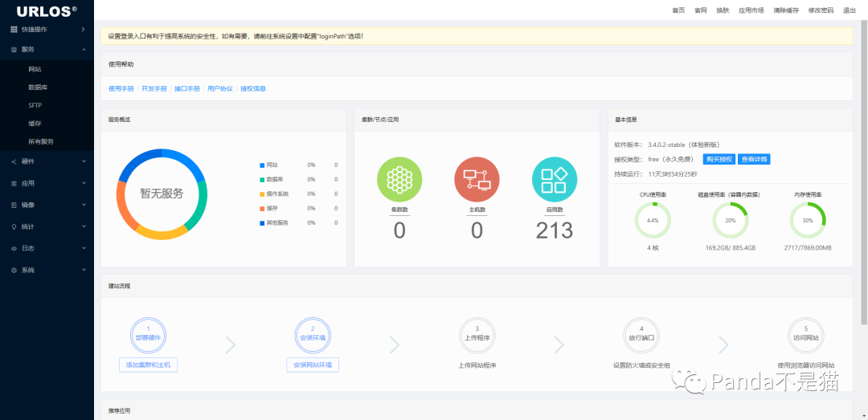
Task: Click step 1 部署硬件 circle
Action: pos(149,335)
